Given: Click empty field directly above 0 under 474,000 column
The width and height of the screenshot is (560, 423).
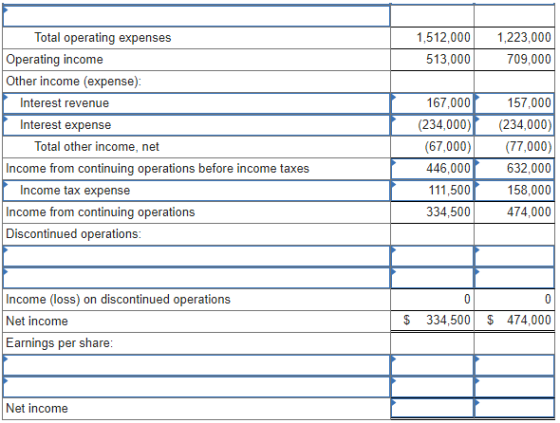Looking at the screenshot, I should pyautogui.click(x=514, y=278).
